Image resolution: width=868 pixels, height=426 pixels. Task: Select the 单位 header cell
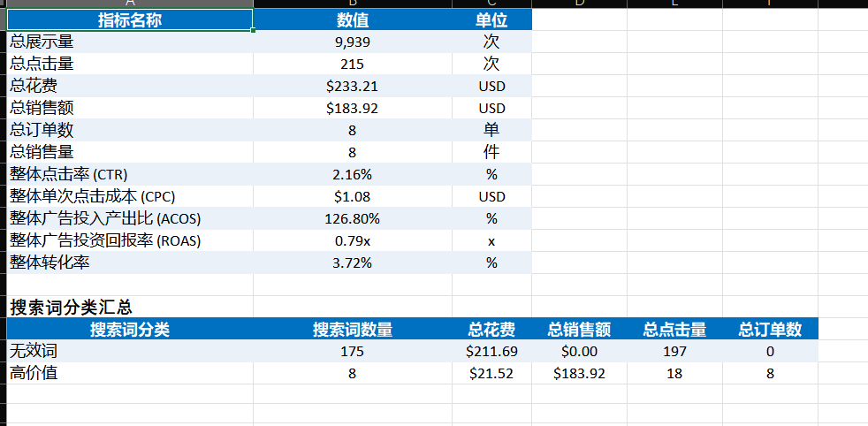491,20
